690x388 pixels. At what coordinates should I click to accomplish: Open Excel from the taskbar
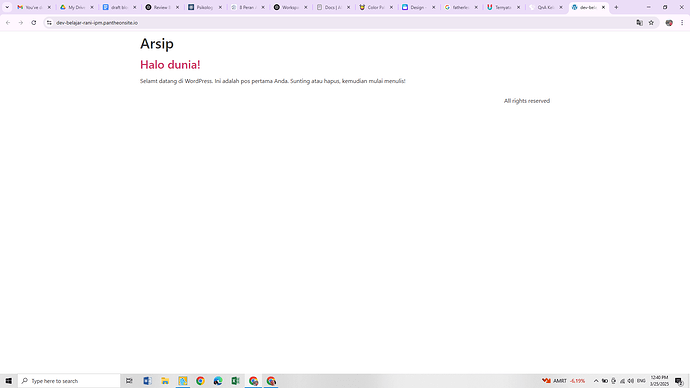(235, 381)
